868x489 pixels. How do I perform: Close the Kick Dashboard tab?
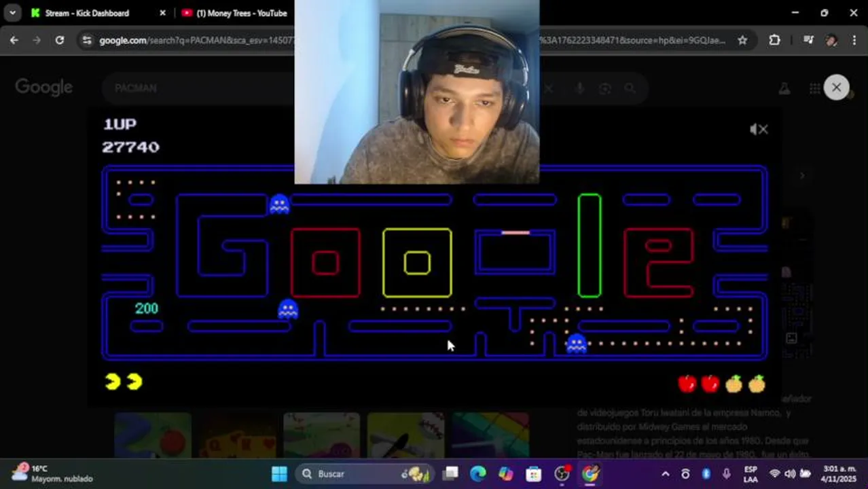click(x=162, y=13)
